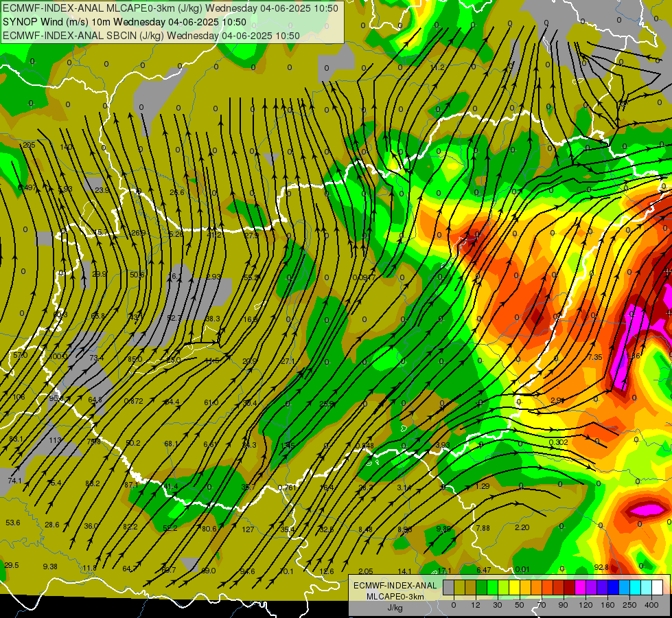Click the station value 0.761

[287, 488]
